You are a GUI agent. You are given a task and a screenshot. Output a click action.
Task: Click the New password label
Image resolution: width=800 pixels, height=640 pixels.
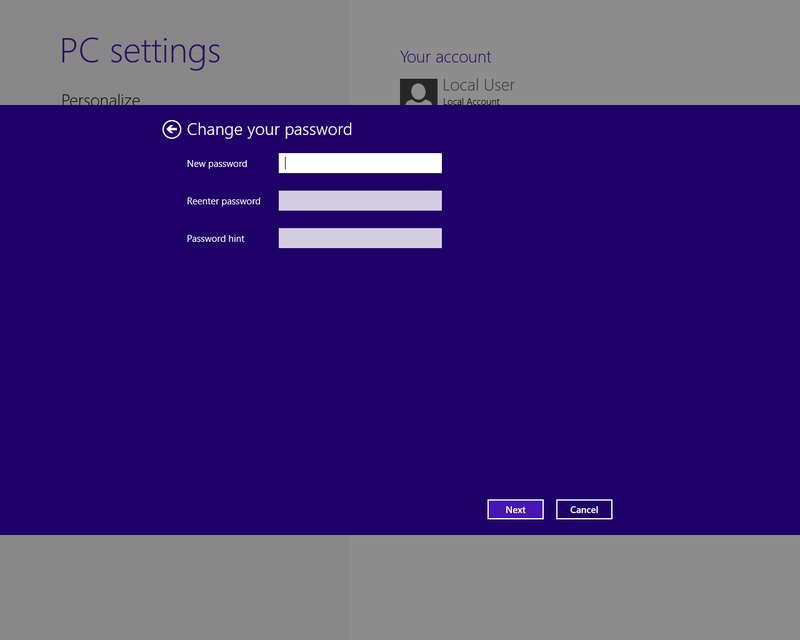tap(217, 163)
